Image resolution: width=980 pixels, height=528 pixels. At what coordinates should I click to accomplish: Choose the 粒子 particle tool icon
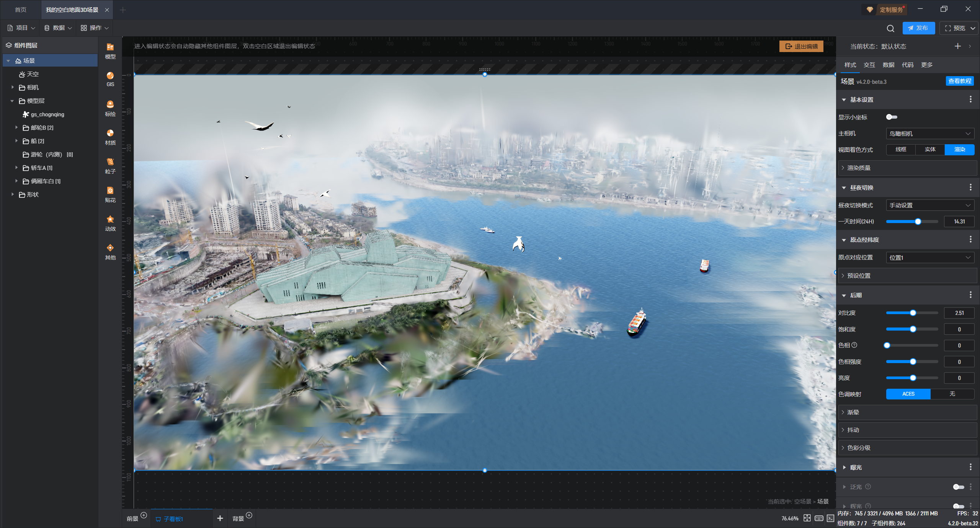coord(110,165)
